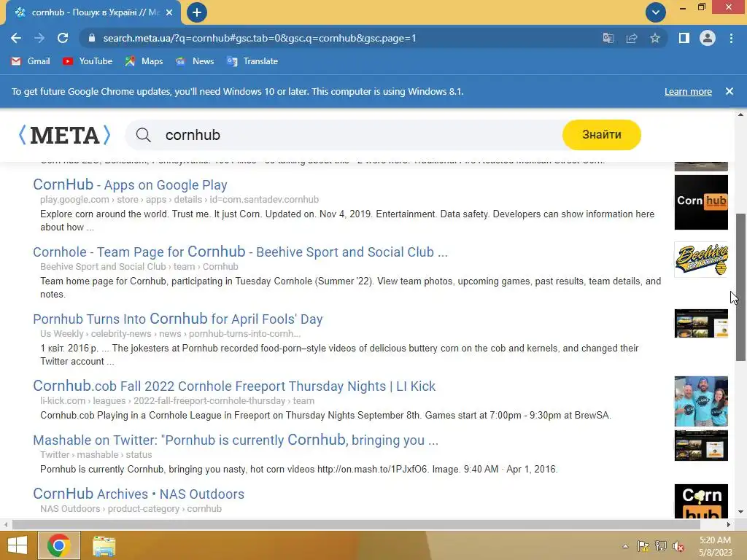Click the NAS Outdoors Corn hub thumbnail
Viewport: 747px width, 560px height.
click(x=701, y=502)
